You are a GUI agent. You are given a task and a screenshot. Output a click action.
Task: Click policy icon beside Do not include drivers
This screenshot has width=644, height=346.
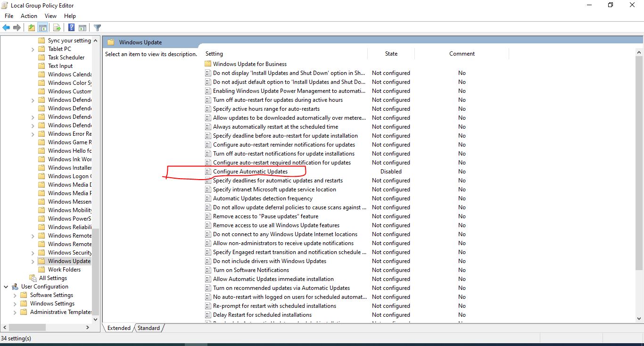tap(208, 261)
